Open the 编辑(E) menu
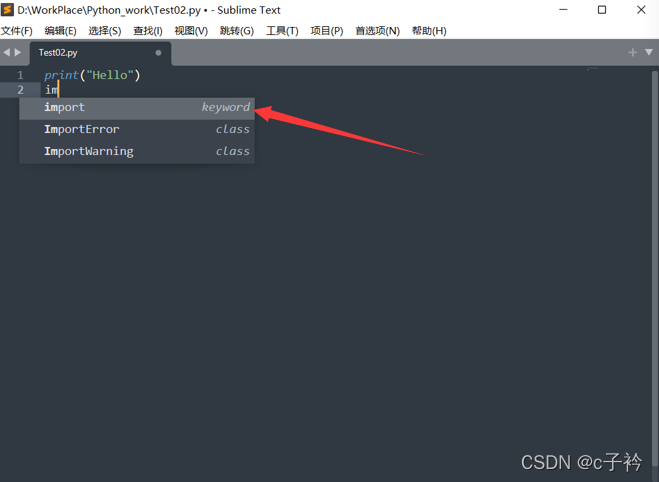 click(61, 31)
